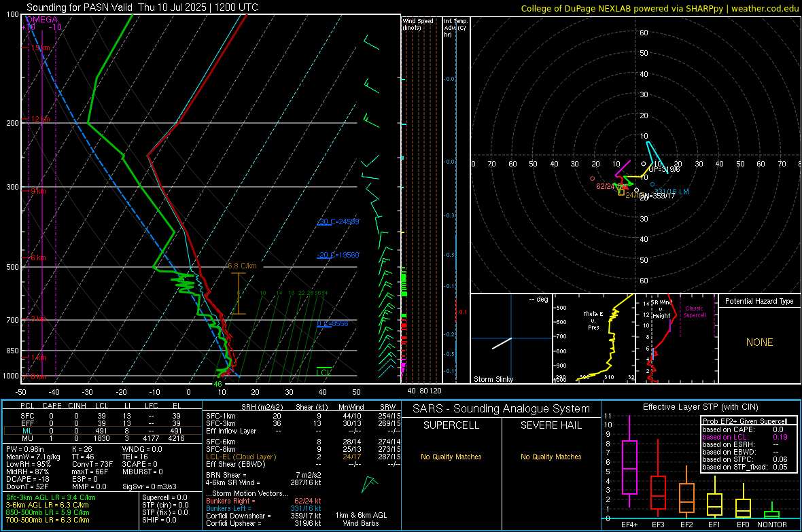The height and width of the screenshot is (532, 802).
Task: Click the orange 'NONE' hazard type
Action: click(x=760, y=342)
